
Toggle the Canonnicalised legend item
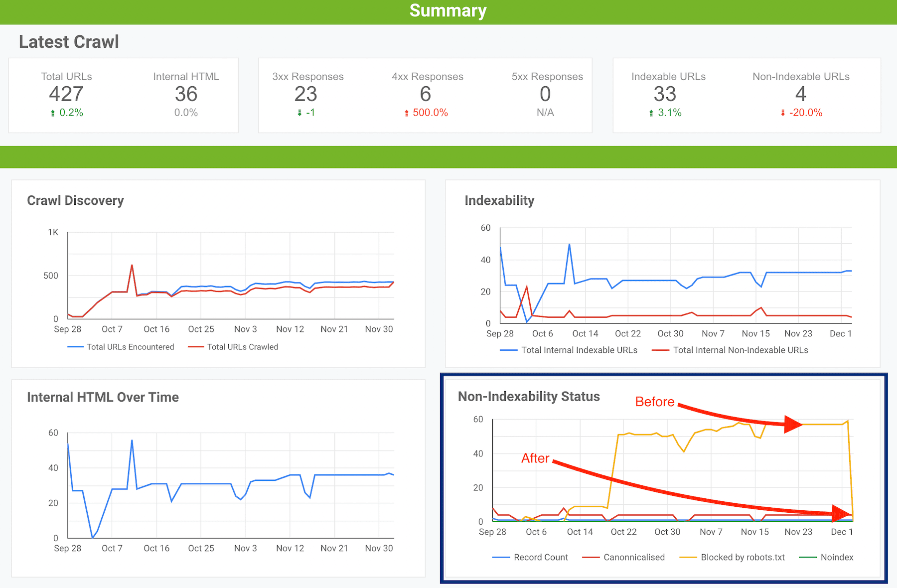point(623,557)
